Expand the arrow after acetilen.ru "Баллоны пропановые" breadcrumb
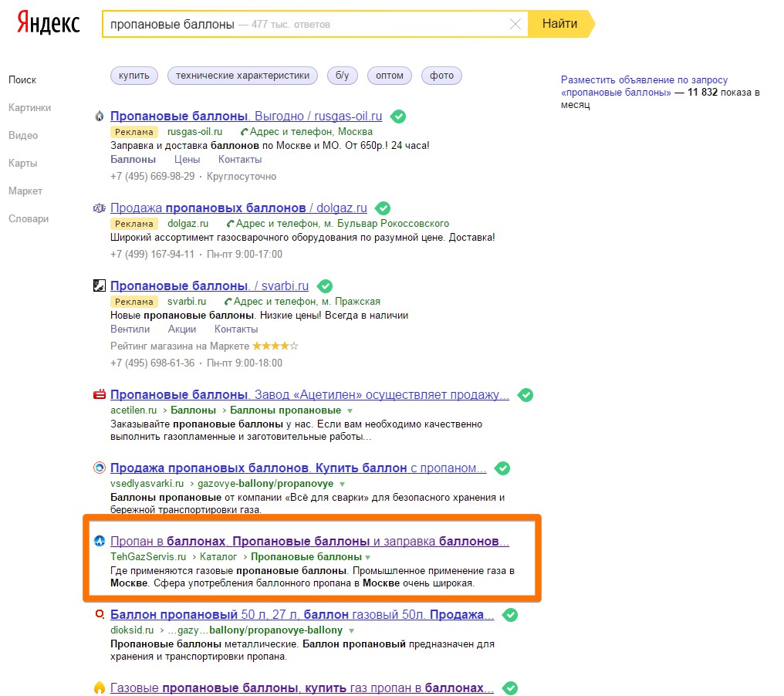This screenshot has height=696, width=784. [350, 411]
